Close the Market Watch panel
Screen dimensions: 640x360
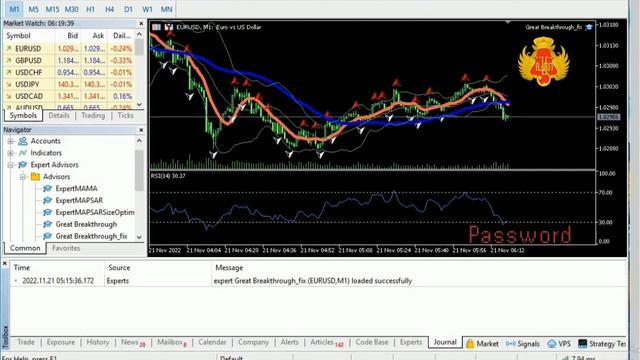tap(141, 24)
